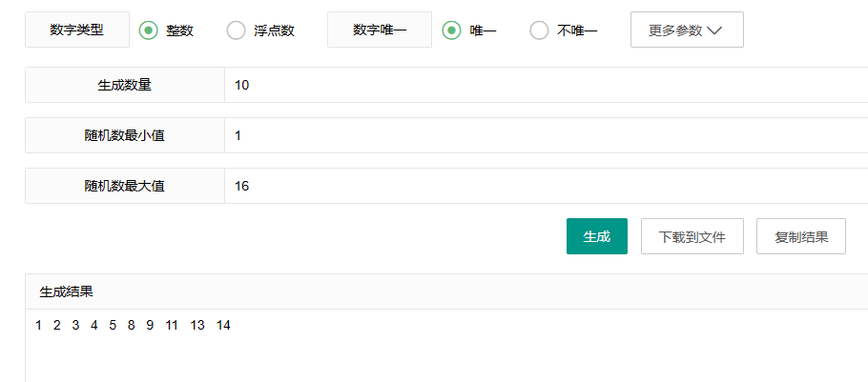868x382 pixels.
Task: Select the 整数 radio button
Action: (149, 30)
